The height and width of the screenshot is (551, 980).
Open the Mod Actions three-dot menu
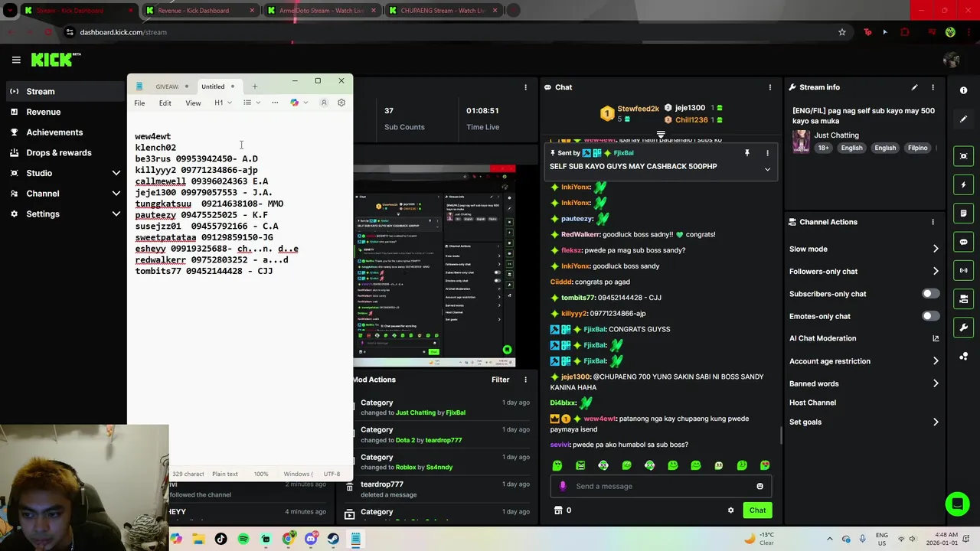point(525,380)
